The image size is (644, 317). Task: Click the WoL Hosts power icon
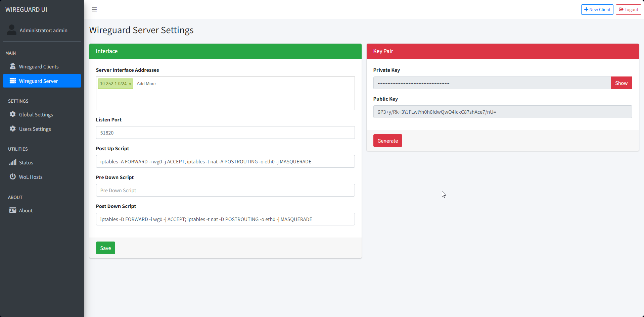tap(13, 177)
